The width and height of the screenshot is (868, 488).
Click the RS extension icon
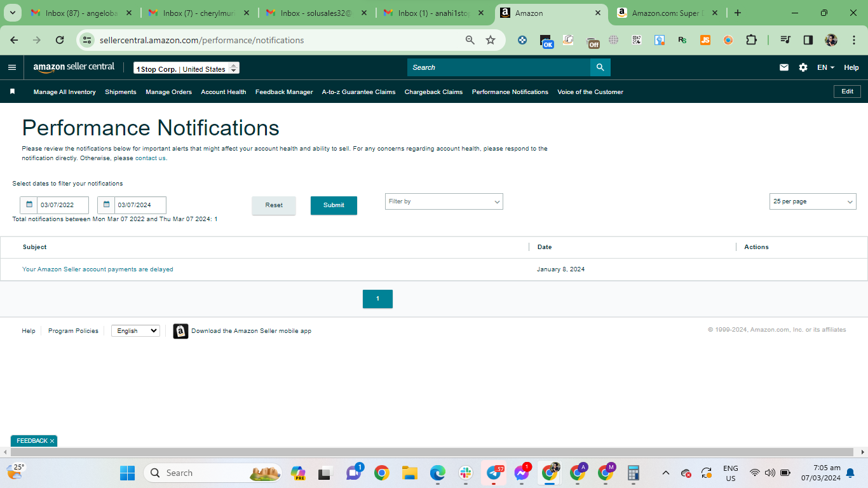click(x=682, y=40)
